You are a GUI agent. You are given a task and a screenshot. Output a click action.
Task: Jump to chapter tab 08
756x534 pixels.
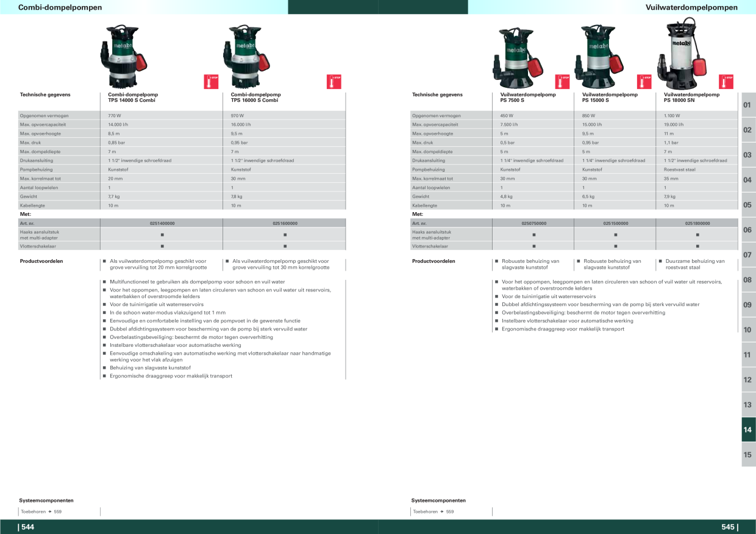click(x=748, y=280)
